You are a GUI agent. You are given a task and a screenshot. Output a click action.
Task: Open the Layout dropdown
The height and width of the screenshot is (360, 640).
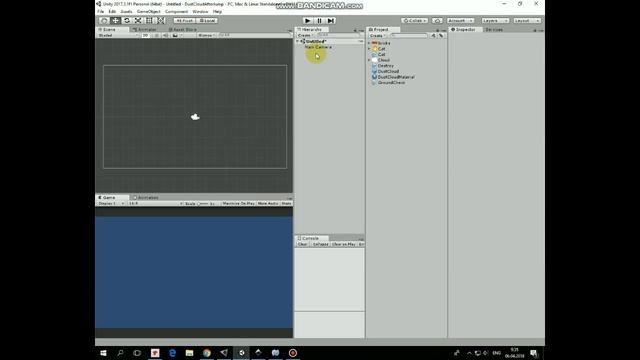click(527, 20)
